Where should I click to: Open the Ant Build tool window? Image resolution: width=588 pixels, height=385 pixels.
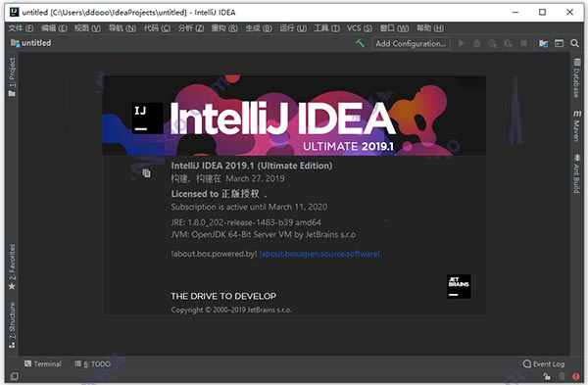coord(577,173)
